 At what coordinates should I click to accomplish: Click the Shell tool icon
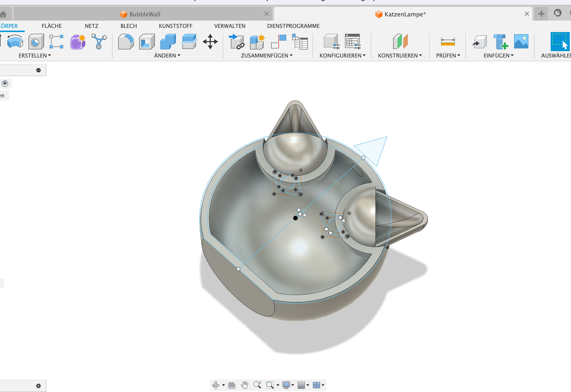coord(147,42)
